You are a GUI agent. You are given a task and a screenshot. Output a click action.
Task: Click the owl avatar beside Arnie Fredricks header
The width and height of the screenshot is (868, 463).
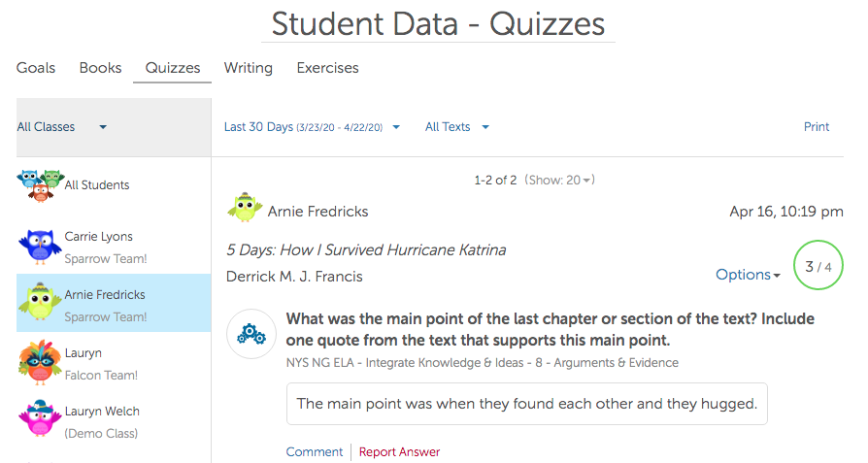[245, 210]
